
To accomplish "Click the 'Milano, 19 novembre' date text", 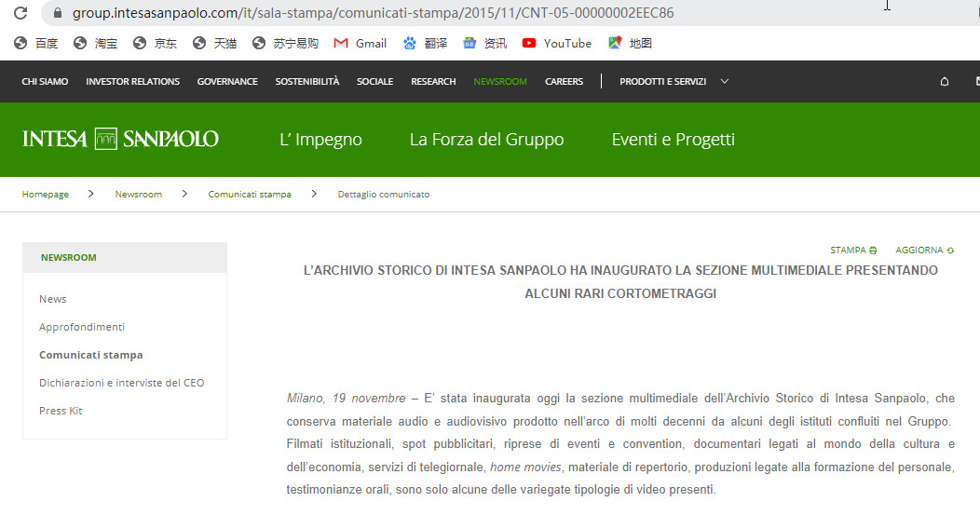I will point(347,399).
